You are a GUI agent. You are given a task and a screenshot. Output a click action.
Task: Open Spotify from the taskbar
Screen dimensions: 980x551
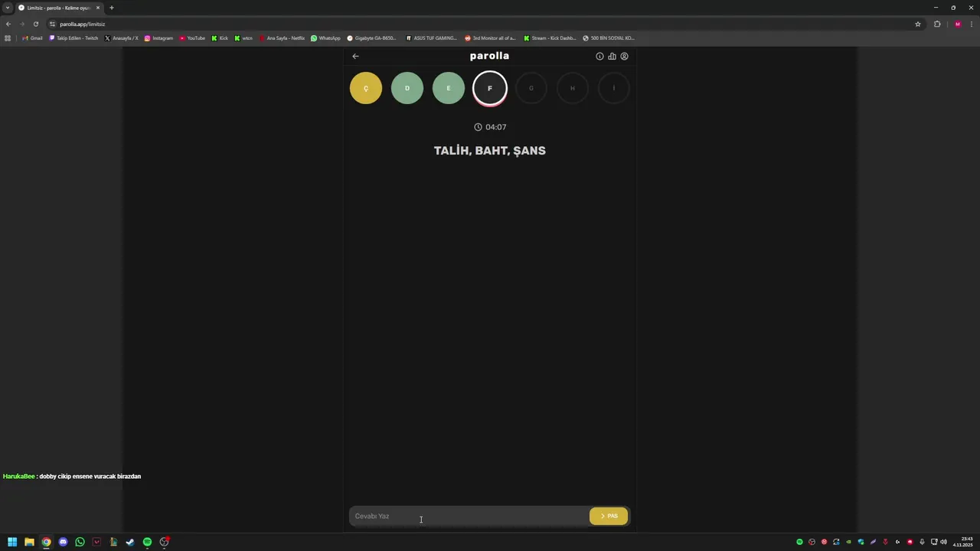[147, 542]
